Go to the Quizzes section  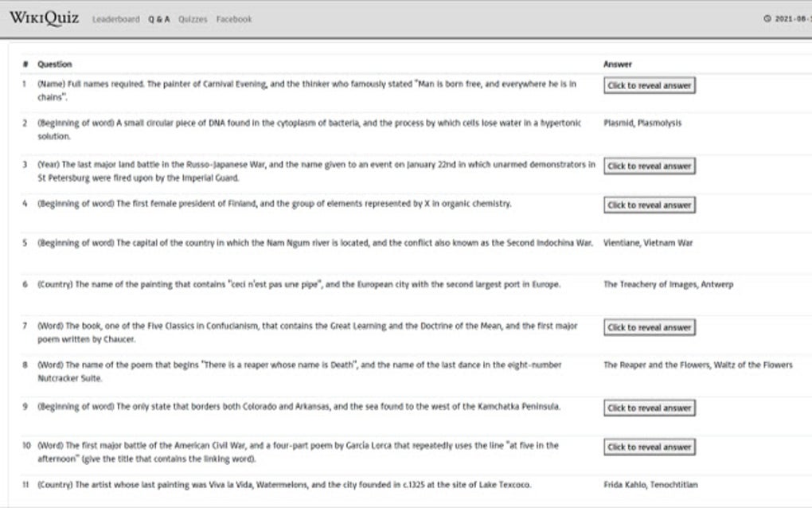click(193, 19)
